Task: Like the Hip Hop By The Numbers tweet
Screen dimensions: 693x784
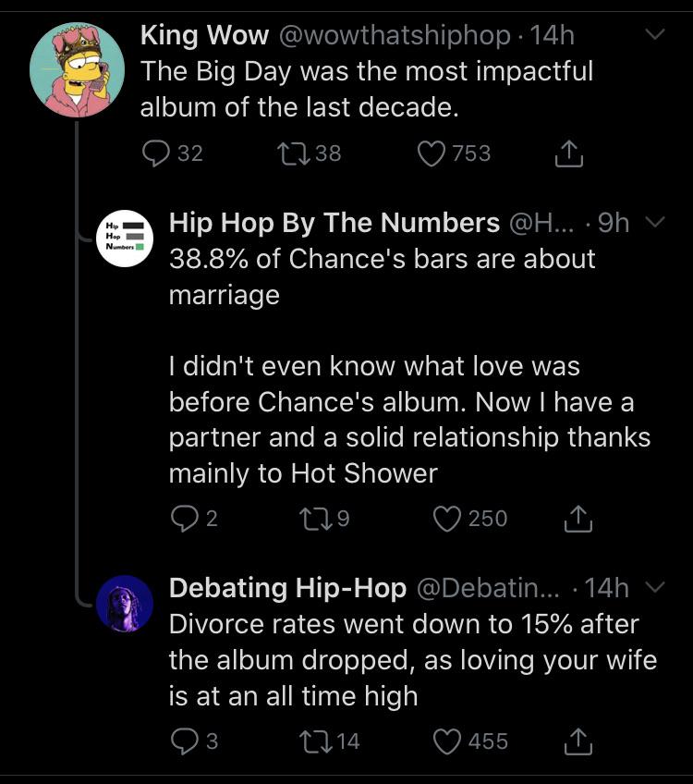Action: [449, 519]
